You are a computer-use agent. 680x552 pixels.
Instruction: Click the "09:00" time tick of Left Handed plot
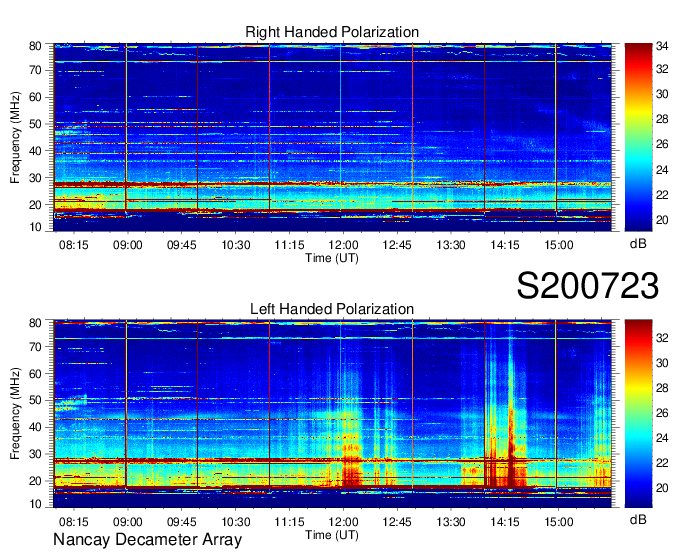coord(128,522)
